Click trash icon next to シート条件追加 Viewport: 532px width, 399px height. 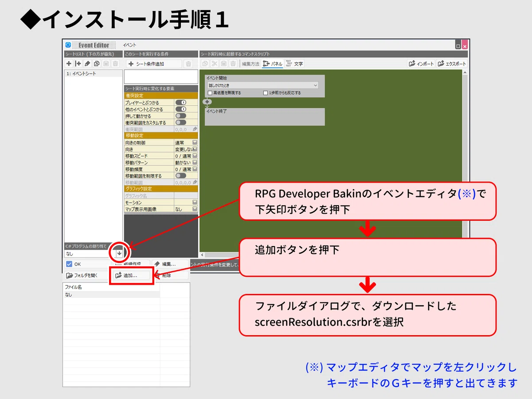coord(188,64)
